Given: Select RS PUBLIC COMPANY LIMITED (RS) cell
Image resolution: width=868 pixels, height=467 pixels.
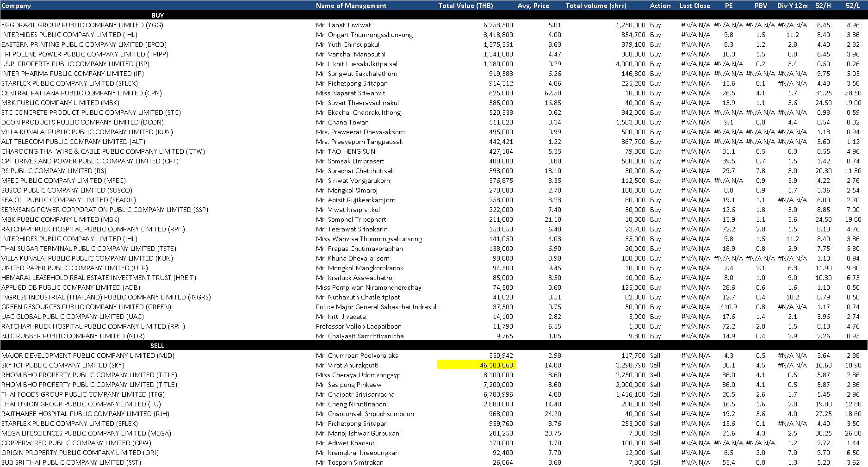Looking at the screenshot, I should coord(54,171).
